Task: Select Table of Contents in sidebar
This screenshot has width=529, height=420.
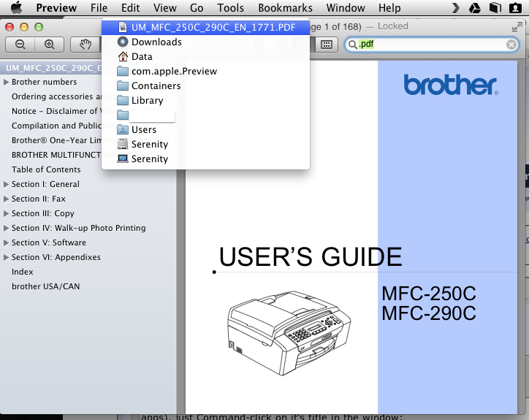Action: click(46, 169)
